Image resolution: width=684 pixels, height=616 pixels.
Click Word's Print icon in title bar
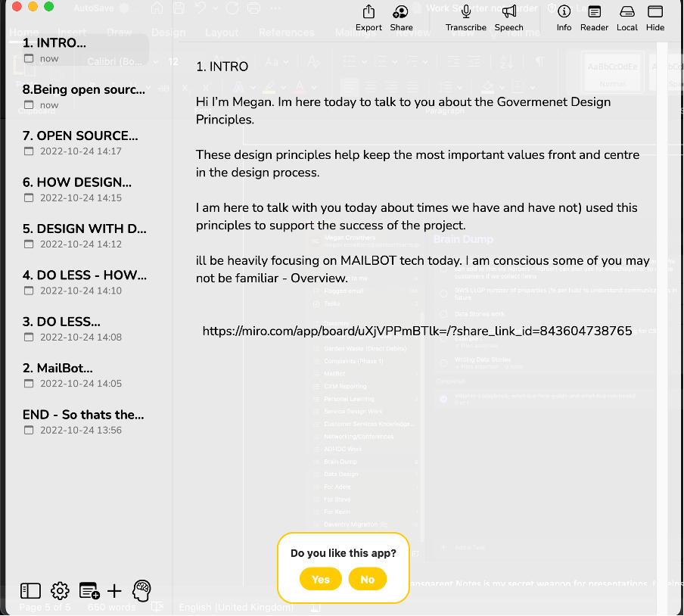(253, 8)
